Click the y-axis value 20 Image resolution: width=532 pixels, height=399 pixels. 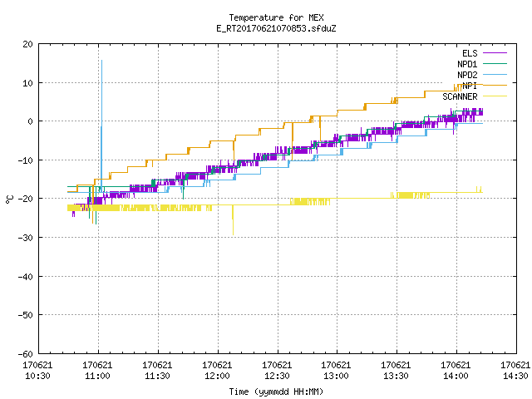point(27,44)
